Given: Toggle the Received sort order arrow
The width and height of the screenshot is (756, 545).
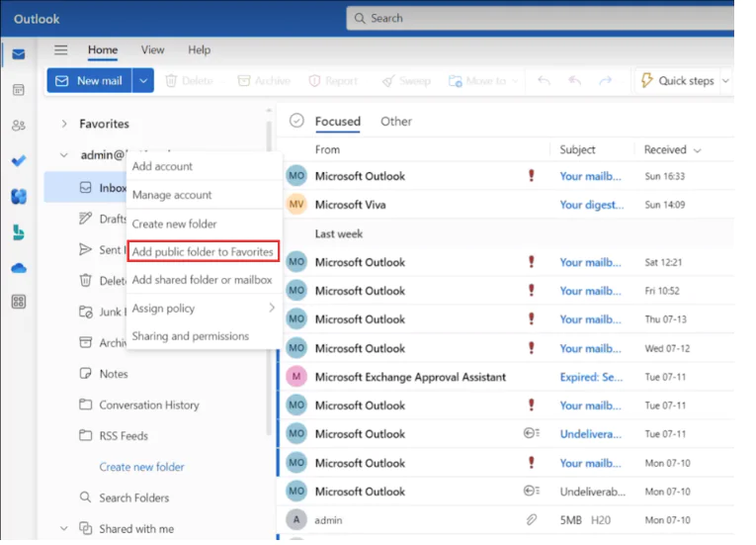Looking at the screenshot, I should click(697, 150).
